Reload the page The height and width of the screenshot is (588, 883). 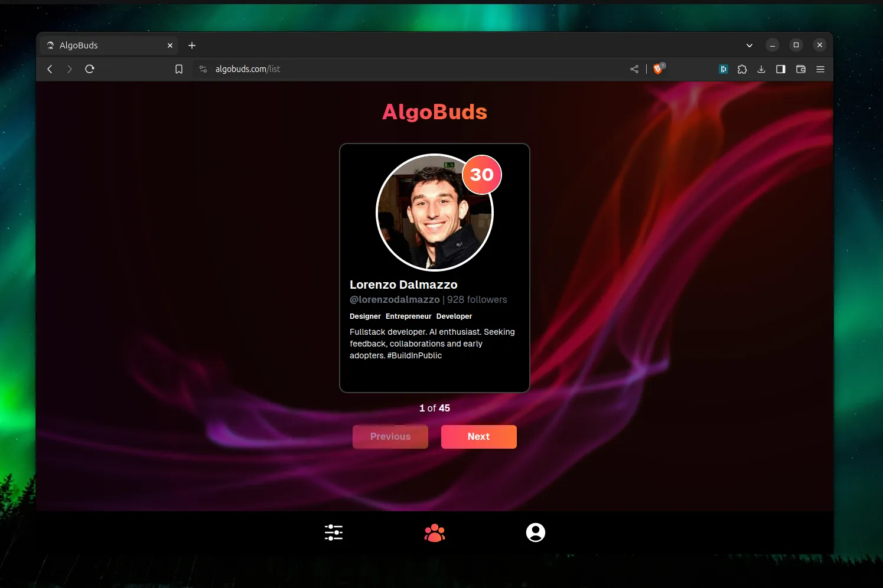90,69
